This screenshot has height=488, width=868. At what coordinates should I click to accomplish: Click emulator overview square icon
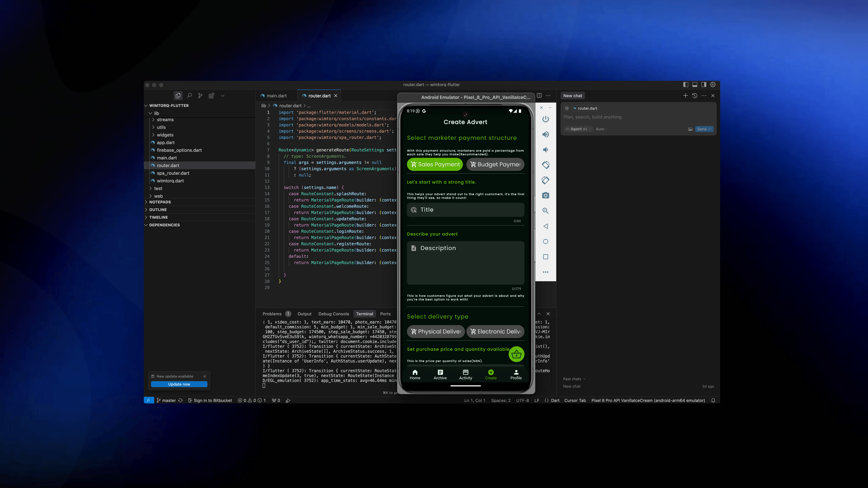546,257
